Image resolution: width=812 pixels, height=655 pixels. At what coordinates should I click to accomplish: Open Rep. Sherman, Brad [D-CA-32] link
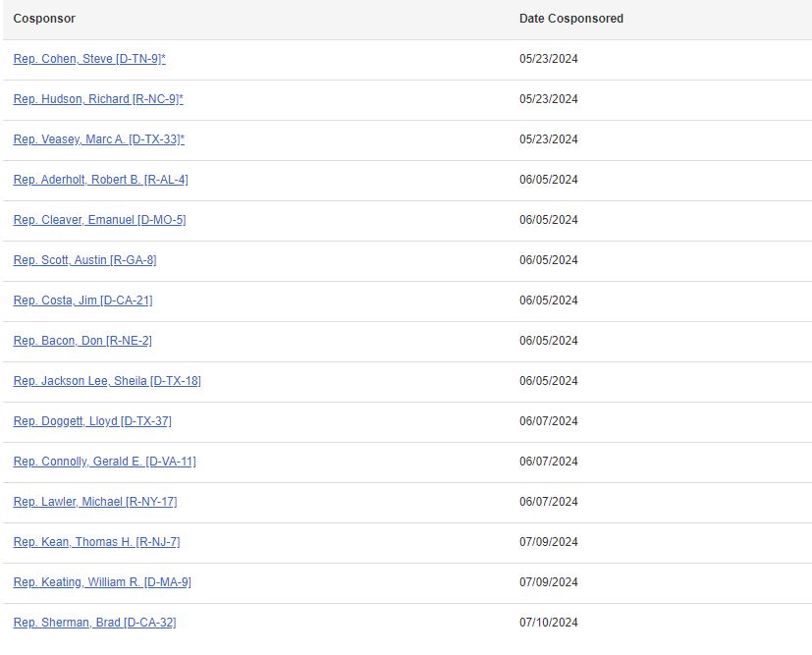coord(94,623)
